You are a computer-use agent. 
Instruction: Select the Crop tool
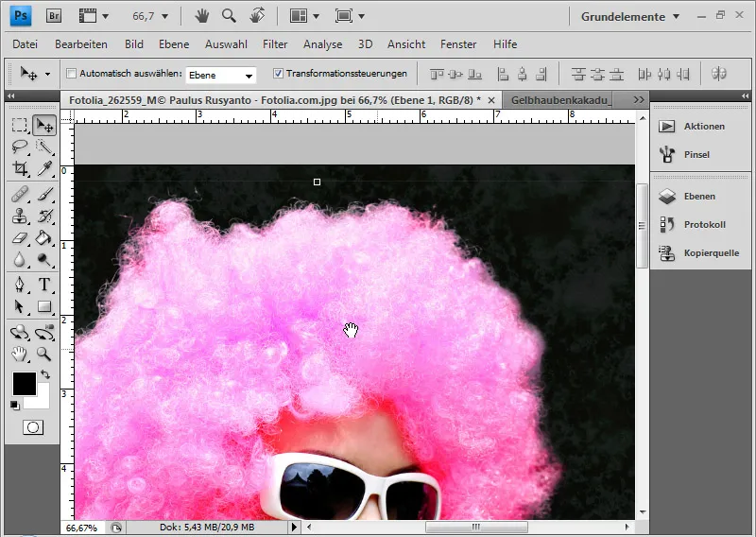click(19, 169)
